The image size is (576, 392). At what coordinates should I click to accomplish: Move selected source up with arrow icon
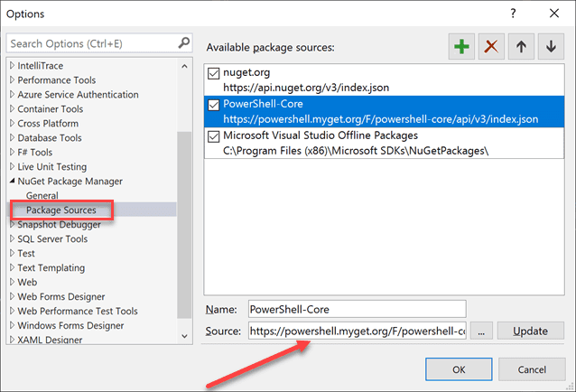click(x=521, y=48)
